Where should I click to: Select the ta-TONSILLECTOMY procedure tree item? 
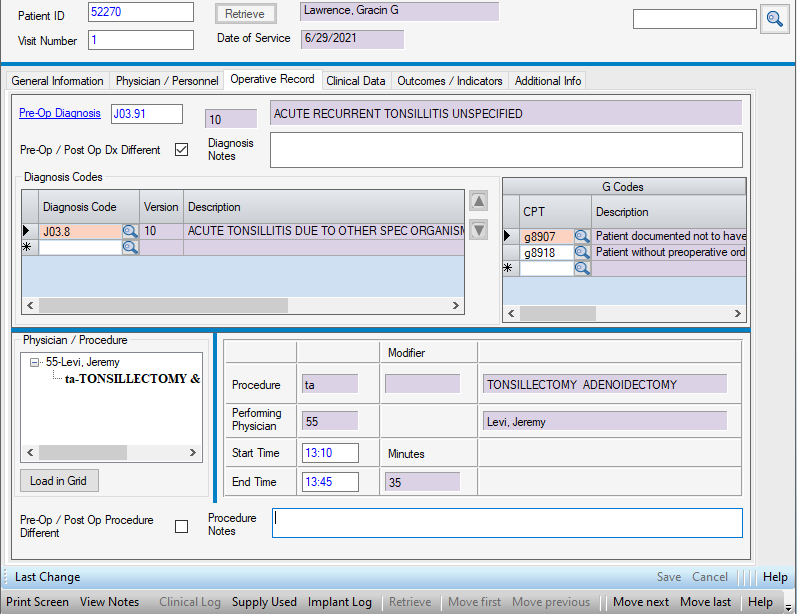(x=132, y=379)
